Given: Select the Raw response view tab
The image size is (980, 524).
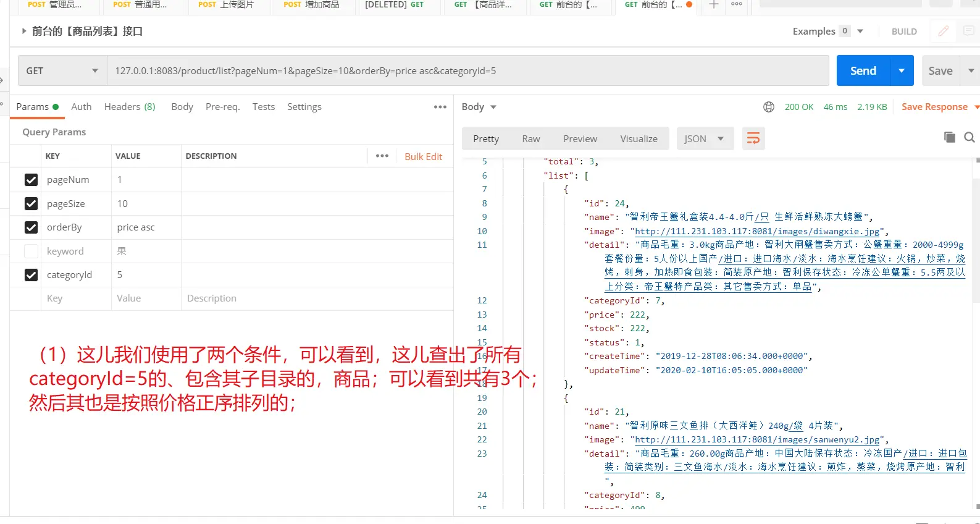Looking at the screenshot, I should (x=530, y=138).
